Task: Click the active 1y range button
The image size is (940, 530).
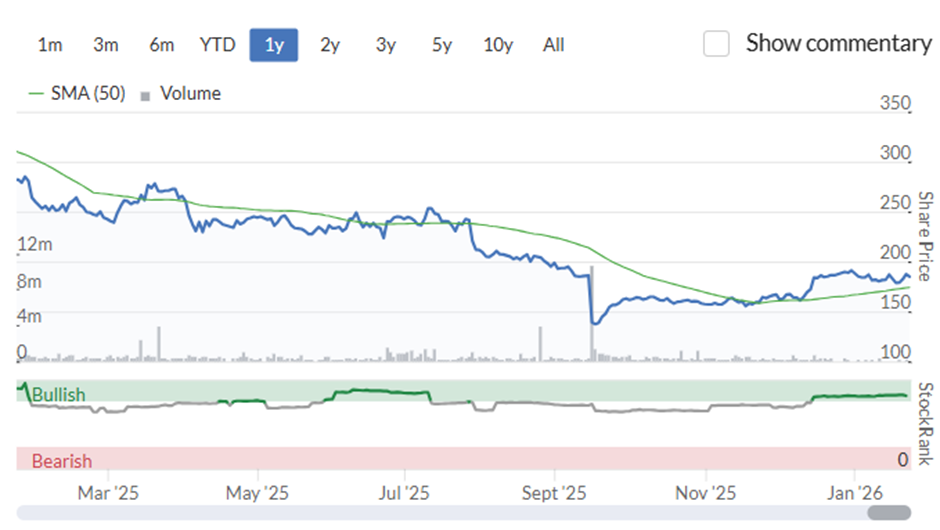Action: (x=274, y=45)
